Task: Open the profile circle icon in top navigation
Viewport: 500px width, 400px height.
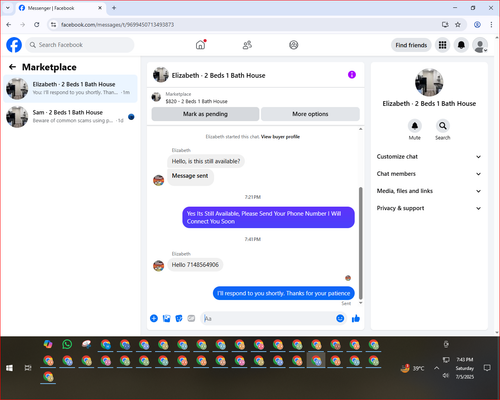Action: 294,45
